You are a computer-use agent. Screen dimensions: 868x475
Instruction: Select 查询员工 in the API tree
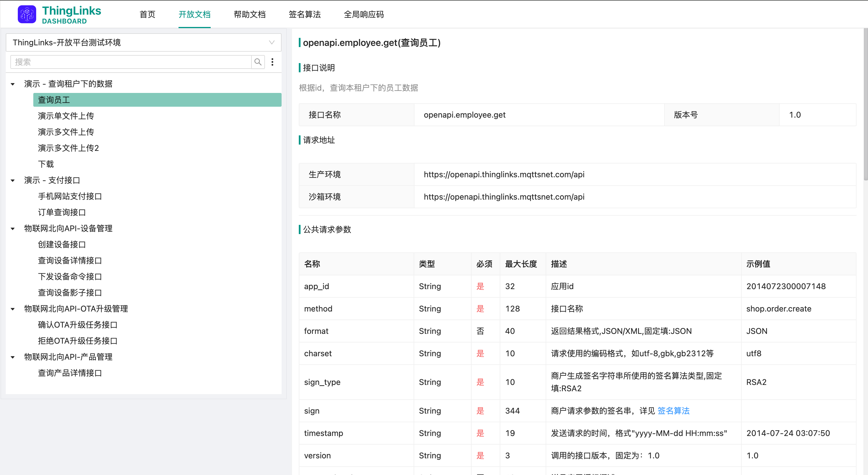click(x=157, y=100)
